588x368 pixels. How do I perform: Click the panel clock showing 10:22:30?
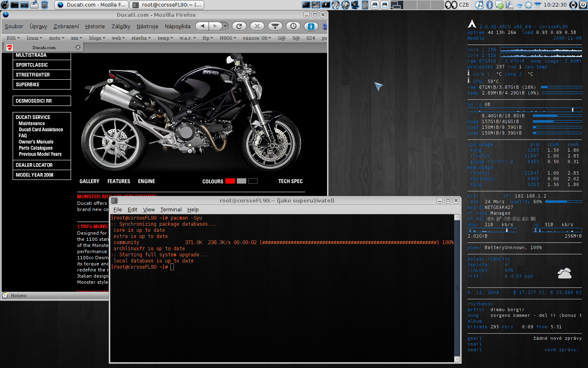click(x=556, y=5)
